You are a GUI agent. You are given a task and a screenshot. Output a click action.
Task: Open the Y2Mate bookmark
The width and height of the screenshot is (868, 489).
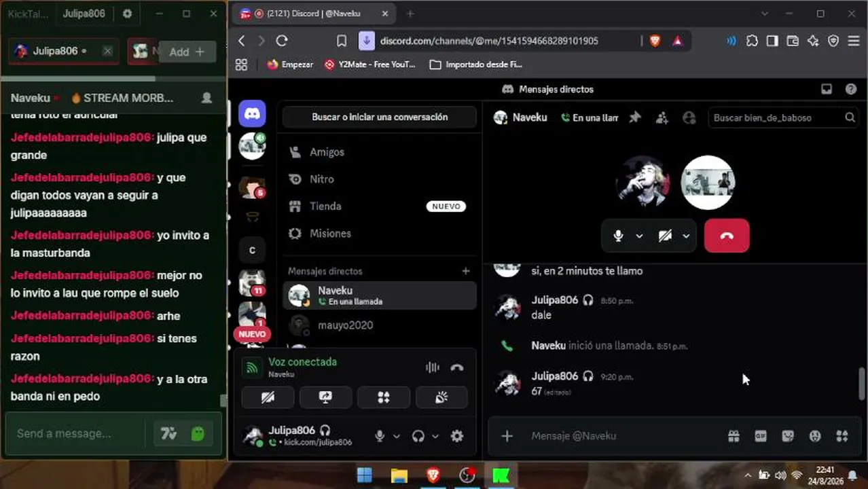click(369, 65)
